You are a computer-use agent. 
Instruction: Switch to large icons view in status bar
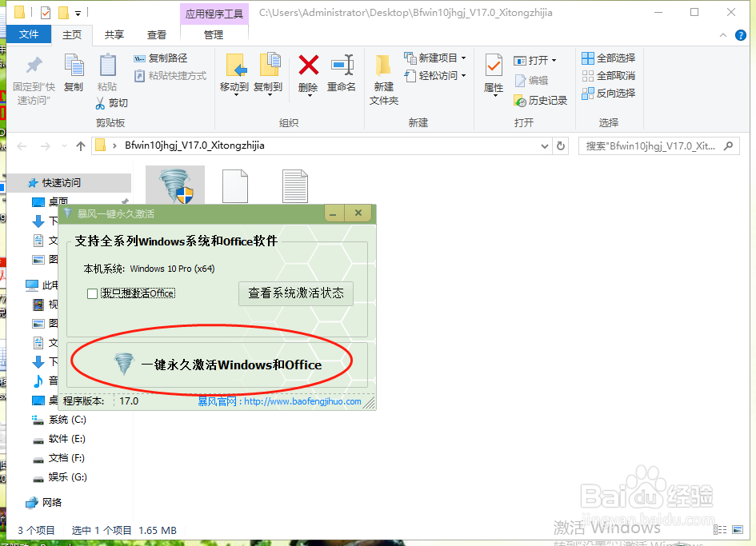coord(738,530)
